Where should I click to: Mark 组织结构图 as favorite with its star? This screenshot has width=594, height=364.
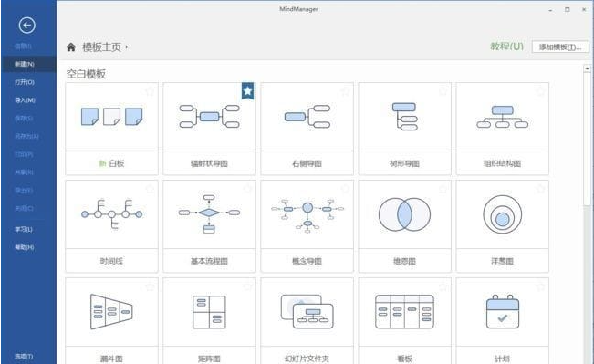click(540, 91)
